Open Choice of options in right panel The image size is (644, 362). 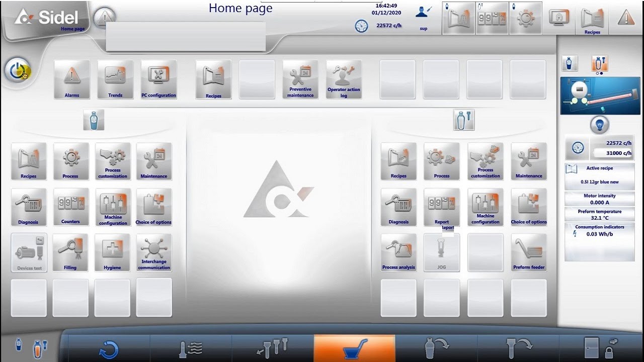point(529,207)
